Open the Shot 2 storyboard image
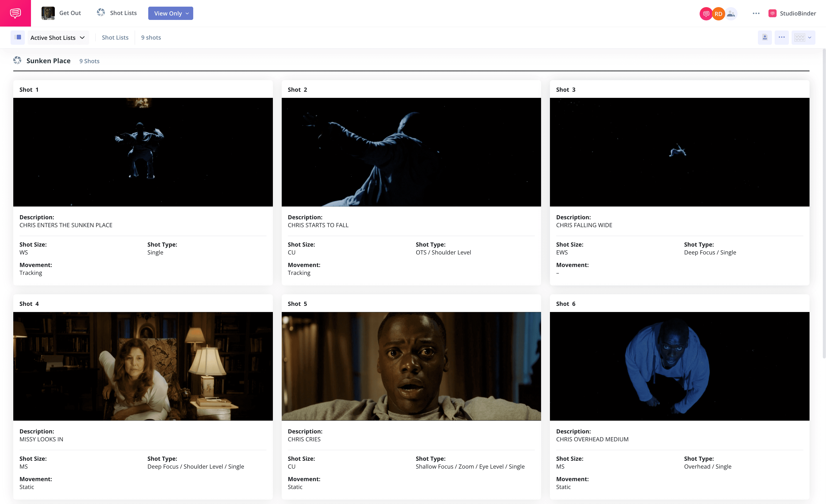 click(x=411, y=152)
